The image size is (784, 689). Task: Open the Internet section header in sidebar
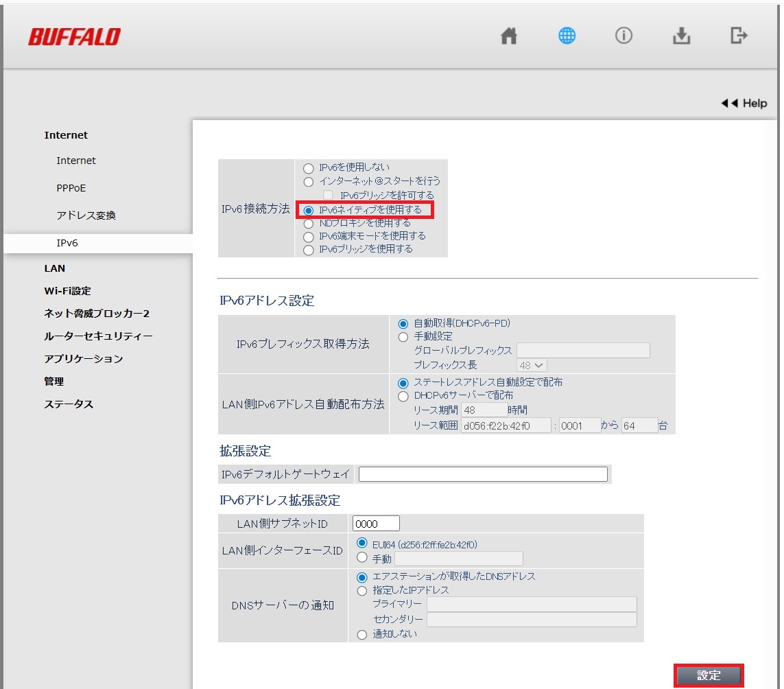(66, 135)
